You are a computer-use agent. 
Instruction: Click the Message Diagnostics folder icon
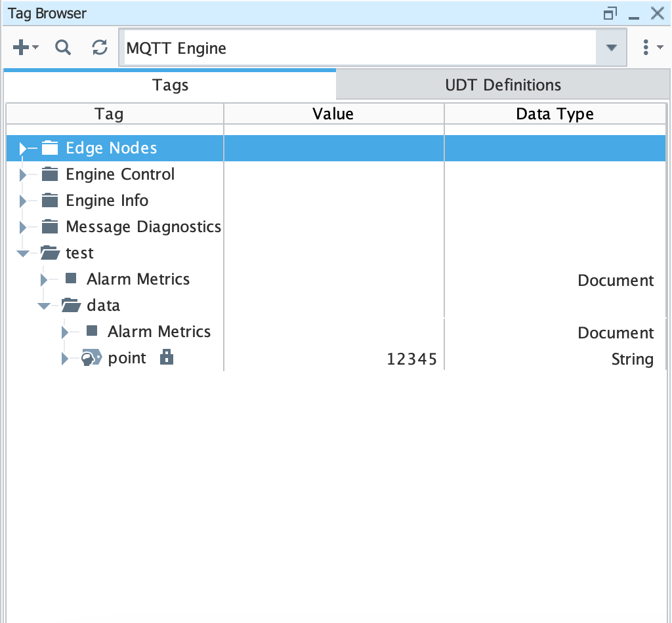coord(50,227)
